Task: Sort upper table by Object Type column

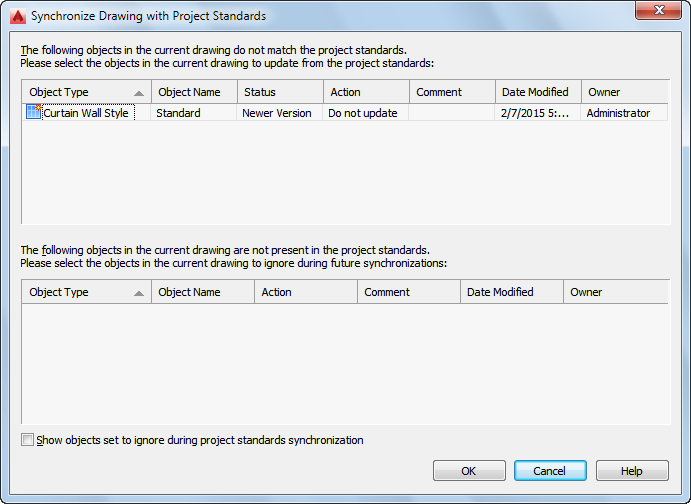Action: (85, 92)
